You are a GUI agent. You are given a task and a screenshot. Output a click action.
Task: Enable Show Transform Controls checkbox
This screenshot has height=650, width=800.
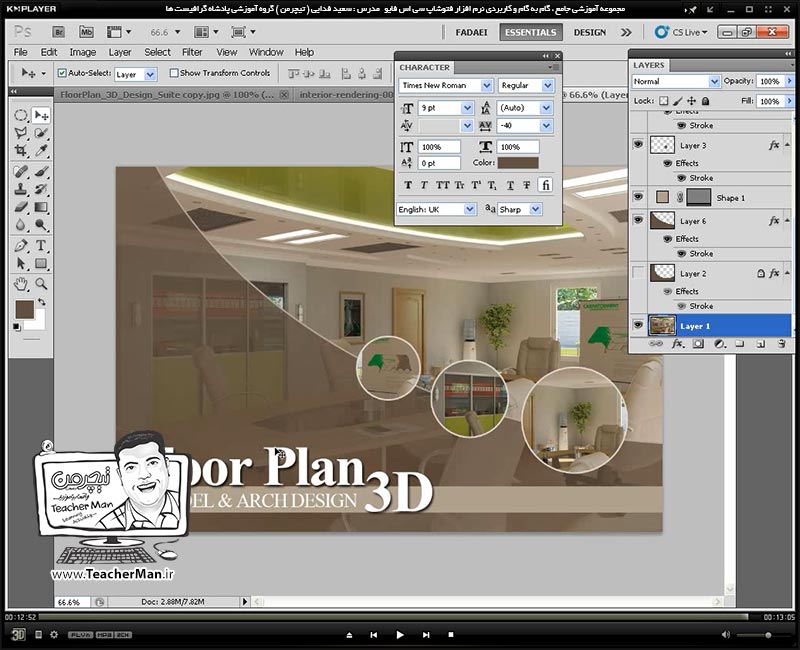pos(174,73)
